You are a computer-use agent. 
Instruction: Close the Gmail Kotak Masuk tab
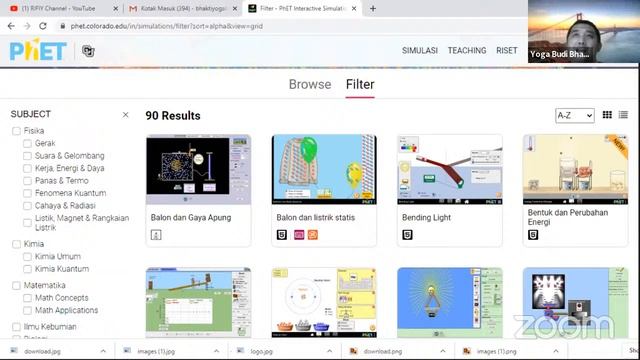(x=235, y=8)
